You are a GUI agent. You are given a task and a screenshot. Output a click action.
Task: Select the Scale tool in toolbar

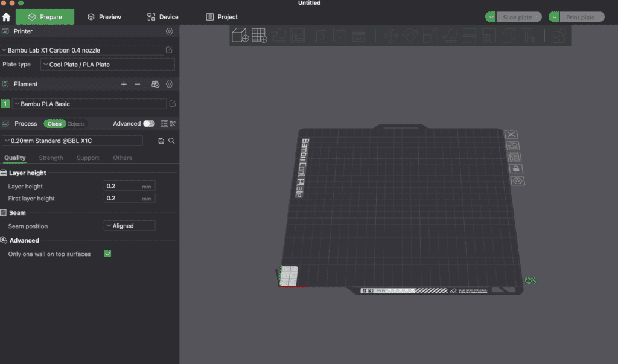(430, 36)
